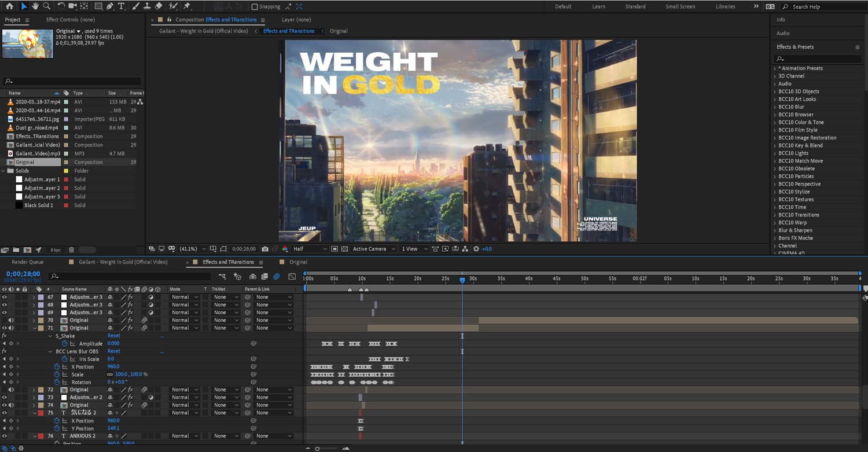This screenshot has width=868, height=452.
Task: Select the Rotation tool
Action: (x=61, y=6)
